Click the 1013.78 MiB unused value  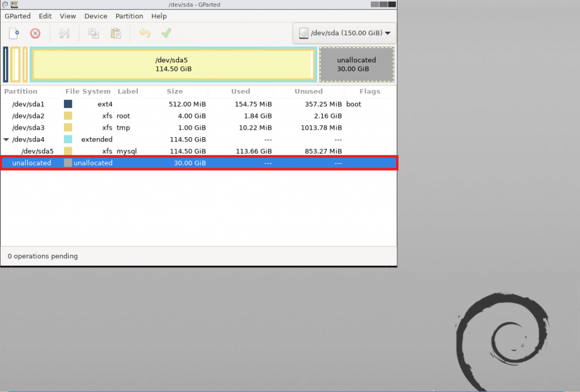click(321, 128)
